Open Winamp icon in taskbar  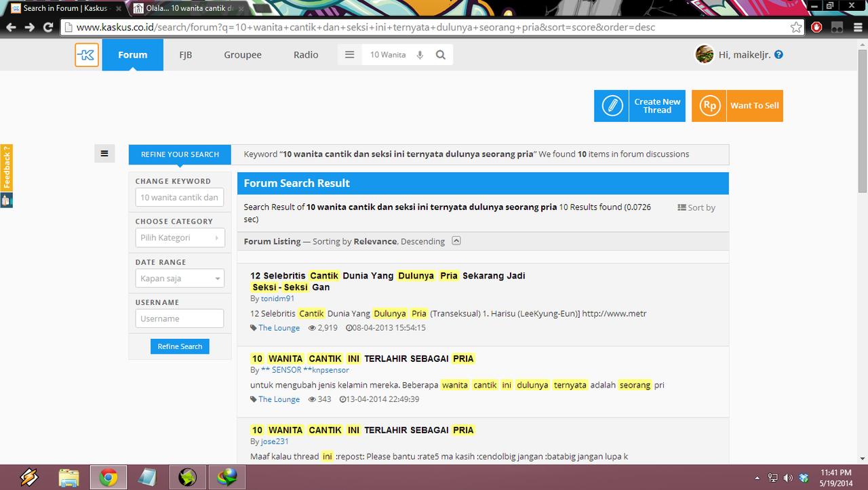[x=29, y=477]
